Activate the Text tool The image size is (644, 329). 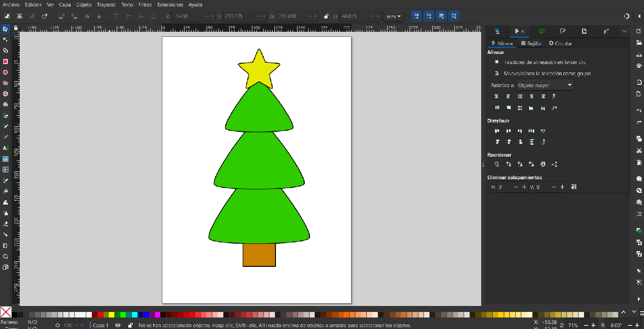(6, 148)
